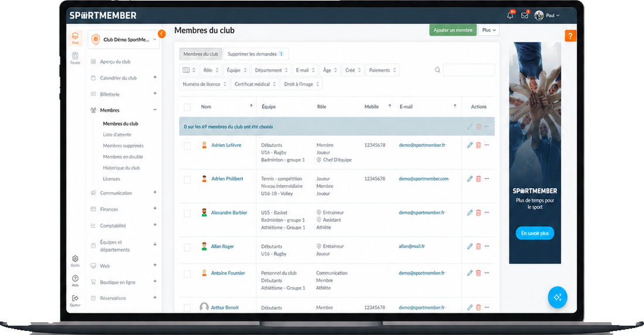This screenshot has width=644, height=335.
Task: Open the notifications bell icon
Action: 510,16
